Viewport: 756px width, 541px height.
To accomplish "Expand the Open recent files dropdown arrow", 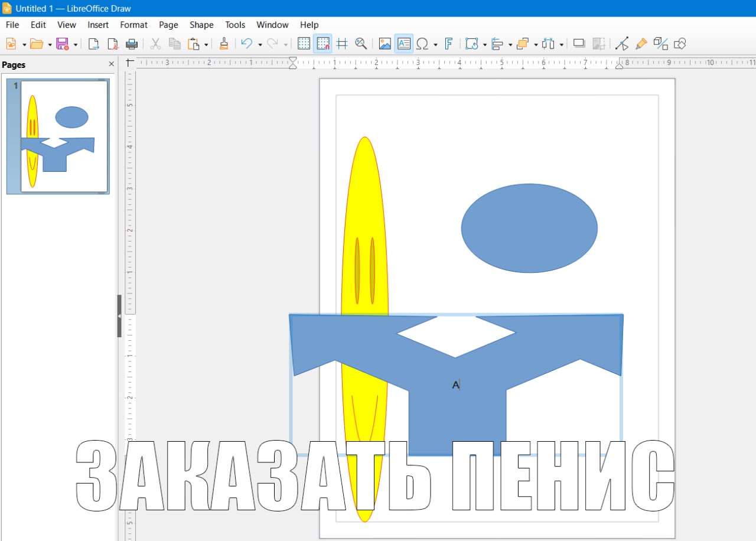I will coord(50,44).
